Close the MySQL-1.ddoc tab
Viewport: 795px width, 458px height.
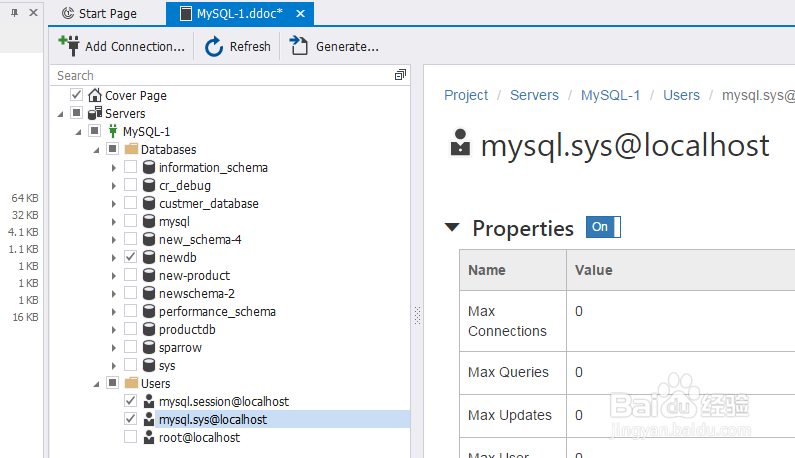point(301,14)
